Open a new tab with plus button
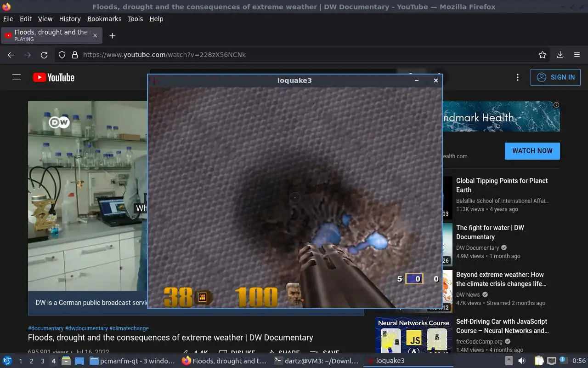The height and width of the screenshot is (368, 588). (x=112, y=35)
